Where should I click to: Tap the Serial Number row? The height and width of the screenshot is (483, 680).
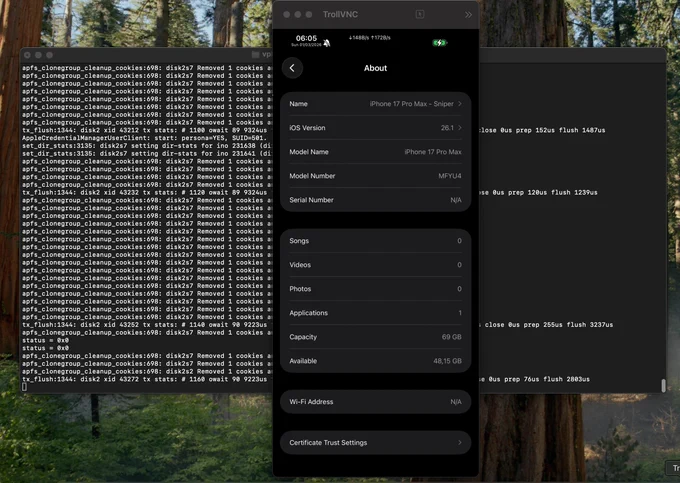376,200
